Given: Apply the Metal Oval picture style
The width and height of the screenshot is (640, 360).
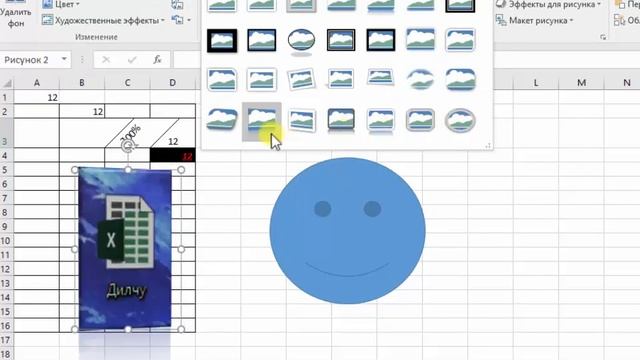Looking at the screenshot, I should (460, 120).
